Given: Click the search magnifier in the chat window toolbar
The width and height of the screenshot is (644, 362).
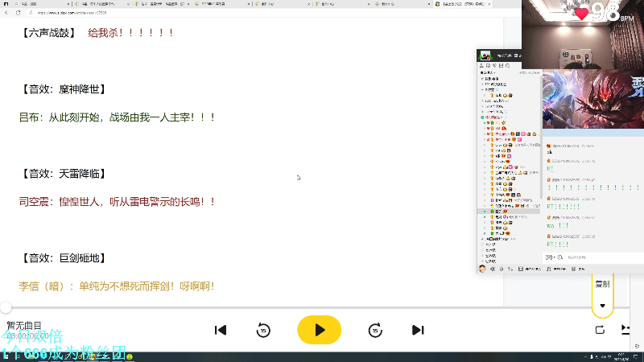Looking at the screenshot, I should 508,66.
